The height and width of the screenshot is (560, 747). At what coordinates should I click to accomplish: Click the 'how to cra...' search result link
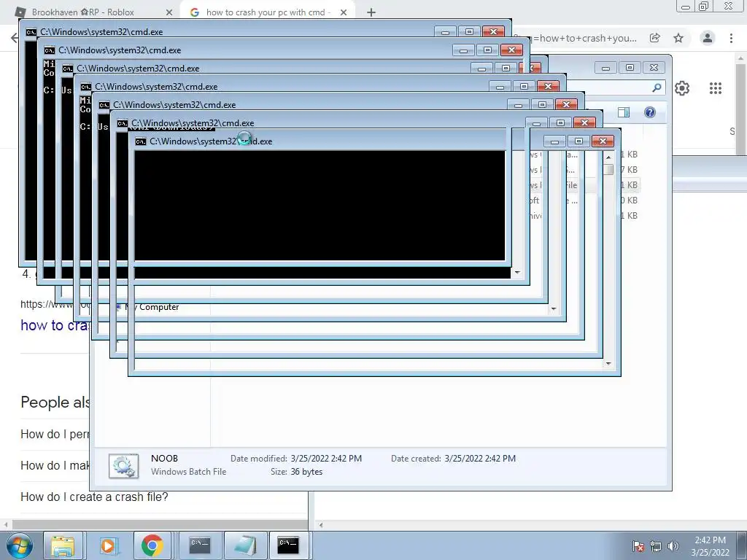point(55,325)
